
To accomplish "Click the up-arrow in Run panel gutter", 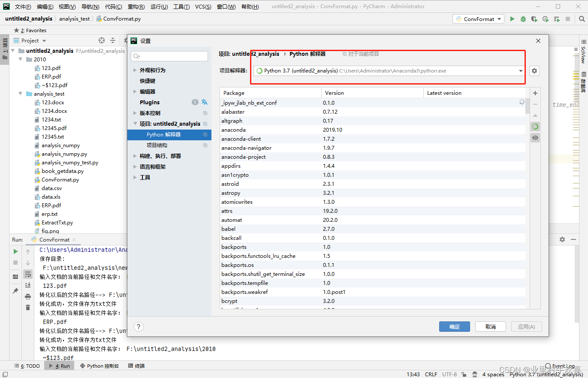I will [x=28, y=251].
